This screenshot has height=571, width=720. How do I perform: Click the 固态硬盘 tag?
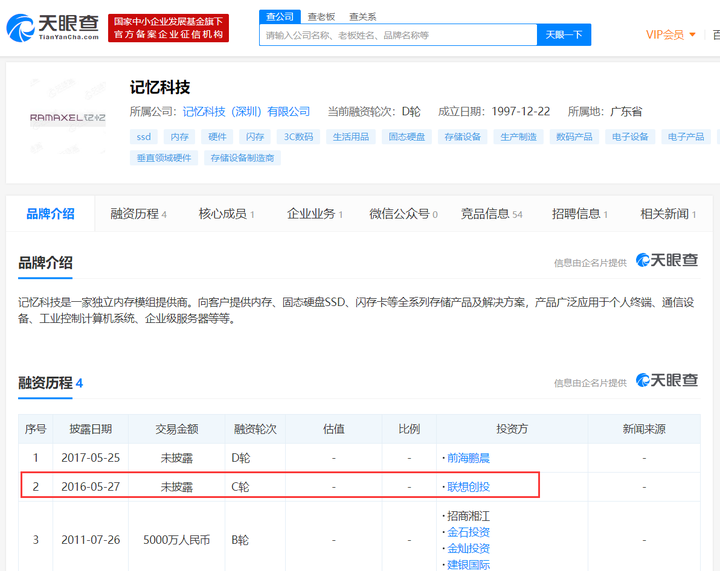point(407,137)
